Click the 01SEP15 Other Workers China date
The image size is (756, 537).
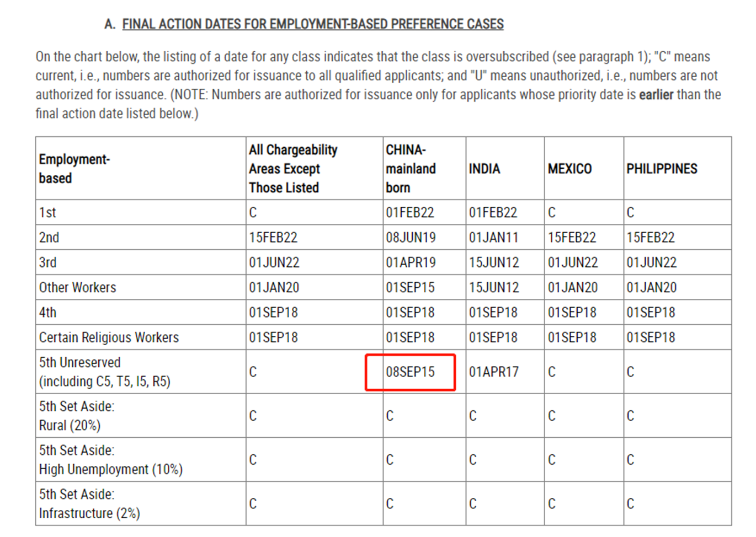pos(410,287)
